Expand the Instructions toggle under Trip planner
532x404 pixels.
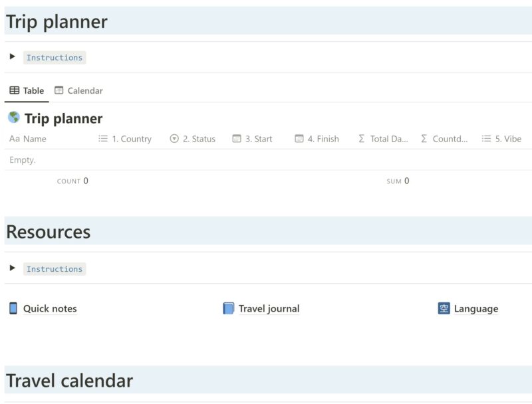[x=13, y=57]
